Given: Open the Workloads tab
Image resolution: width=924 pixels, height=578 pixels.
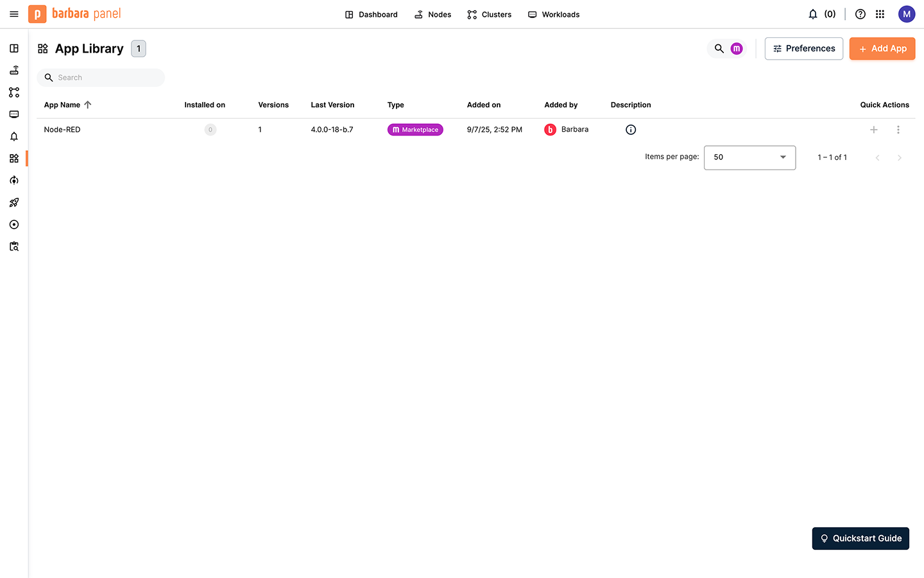Looking at the screenshot, I should (554, 14).
